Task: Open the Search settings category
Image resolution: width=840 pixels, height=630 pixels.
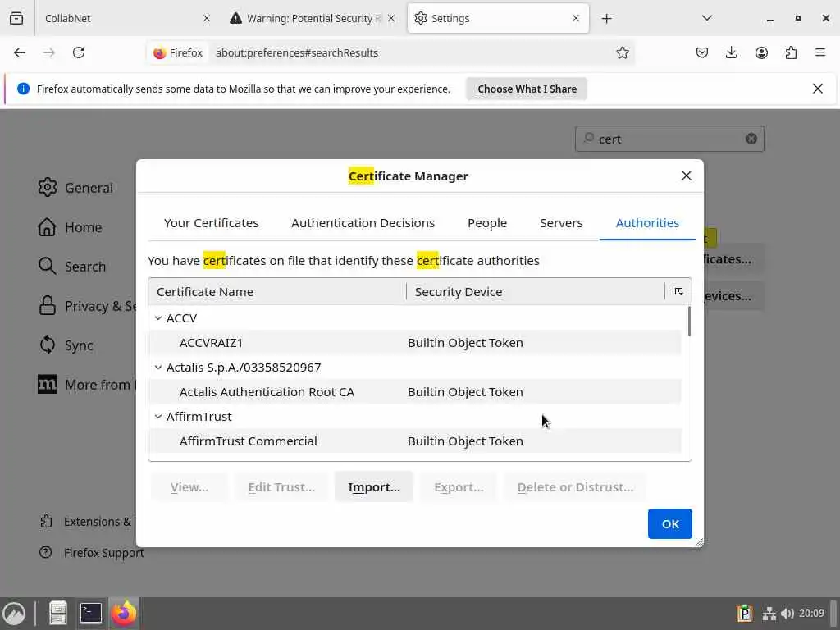Action: pyautogui.click(x=72, y=267)
